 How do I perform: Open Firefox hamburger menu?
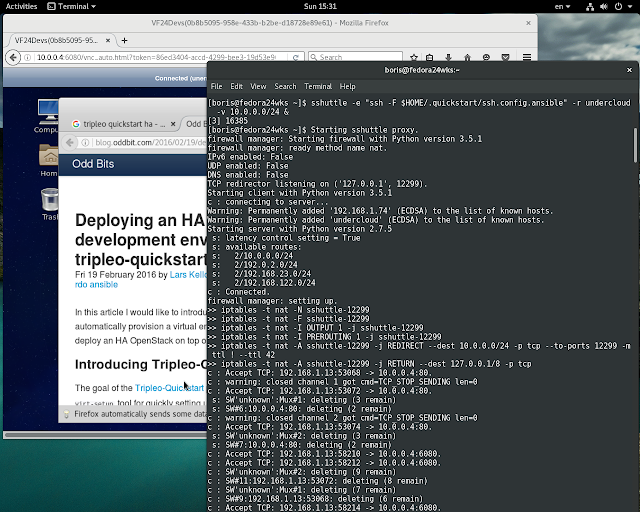pos(527,58)
